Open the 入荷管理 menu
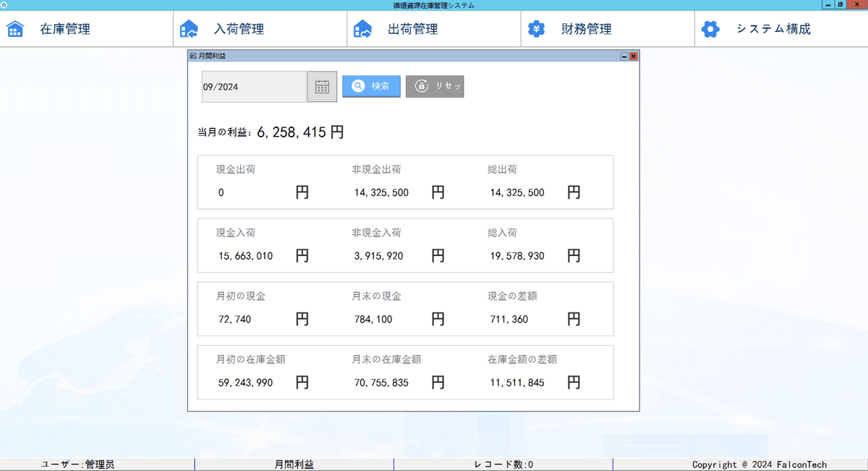 coord(239,30)
